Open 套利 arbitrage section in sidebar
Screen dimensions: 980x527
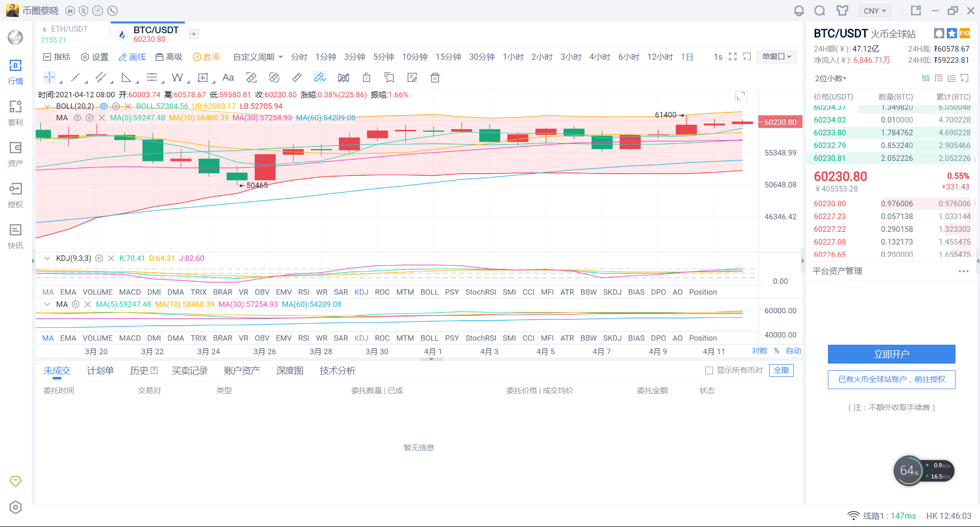[15, 113]
